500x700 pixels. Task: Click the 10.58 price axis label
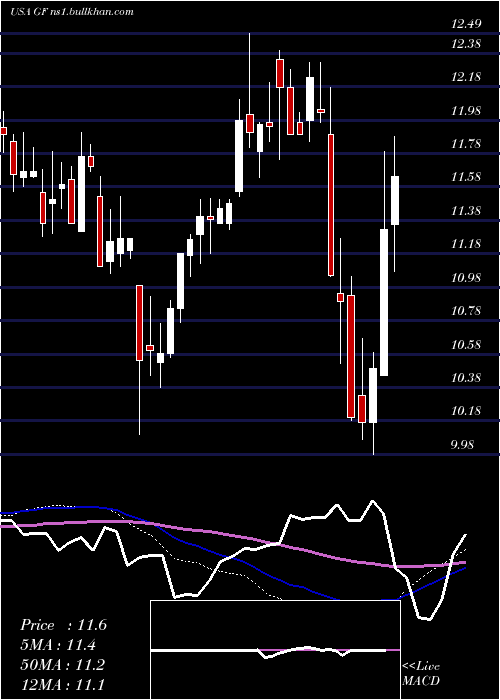(466, 345)
